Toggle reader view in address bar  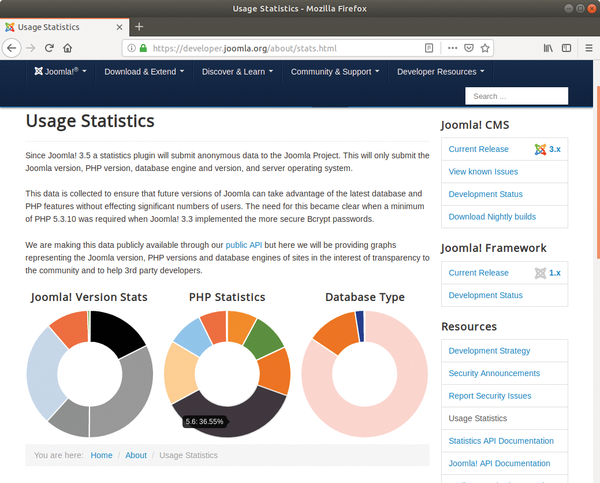tap(429, 48)
